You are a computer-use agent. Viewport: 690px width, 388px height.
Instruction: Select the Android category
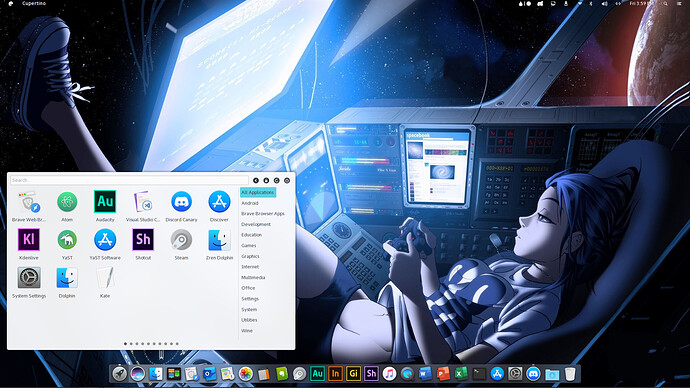[250, 203]
